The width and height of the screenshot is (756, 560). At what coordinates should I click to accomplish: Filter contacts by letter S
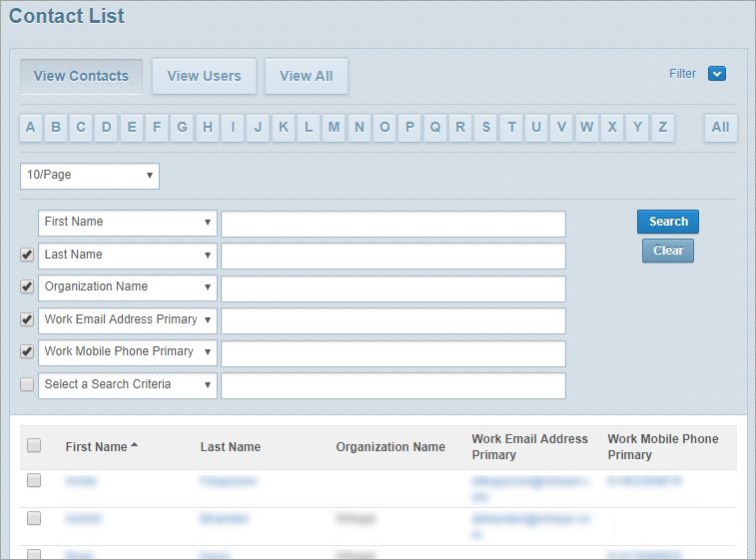486,128
